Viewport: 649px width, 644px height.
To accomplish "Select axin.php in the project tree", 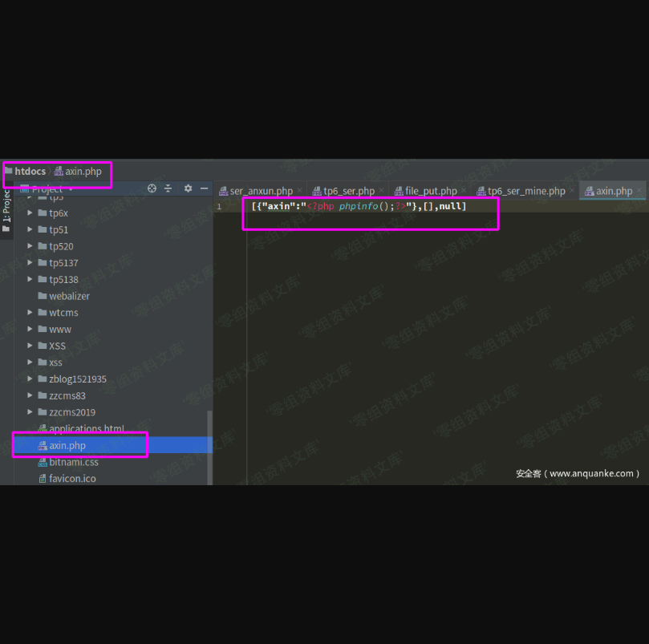I will click(67, 446).
